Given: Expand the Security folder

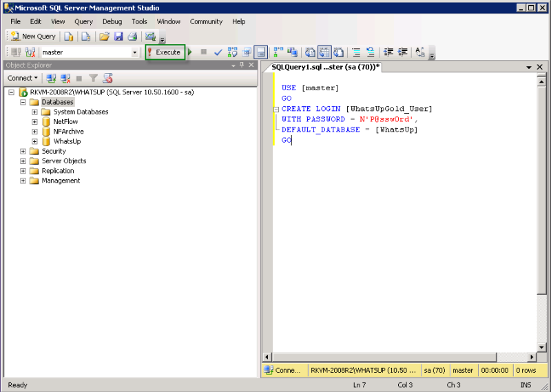Looking at the screenshot, I should click(23, 151).
